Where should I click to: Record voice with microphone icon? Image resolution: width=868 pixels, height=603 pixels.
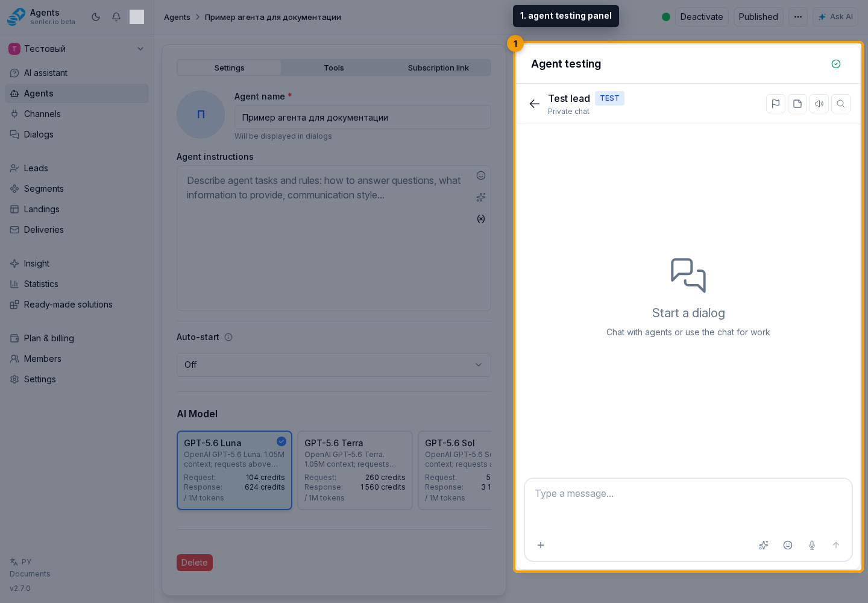pyautogui.click(x=812, y=545)
